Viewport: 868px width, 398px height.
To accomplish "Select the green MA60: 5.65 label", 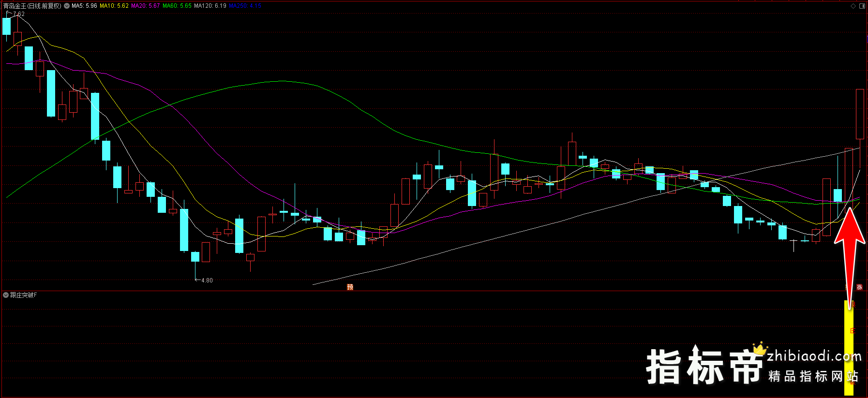I will point(177,6).
